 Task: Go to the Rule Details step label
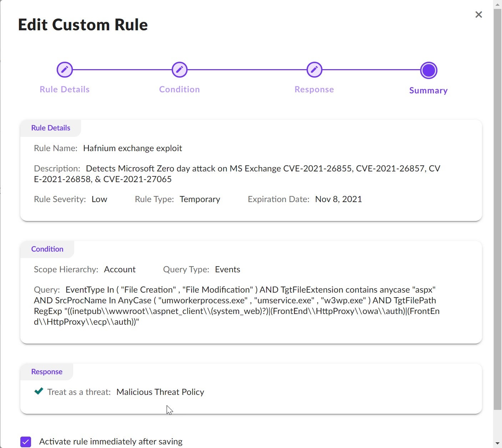coord(65,89)
